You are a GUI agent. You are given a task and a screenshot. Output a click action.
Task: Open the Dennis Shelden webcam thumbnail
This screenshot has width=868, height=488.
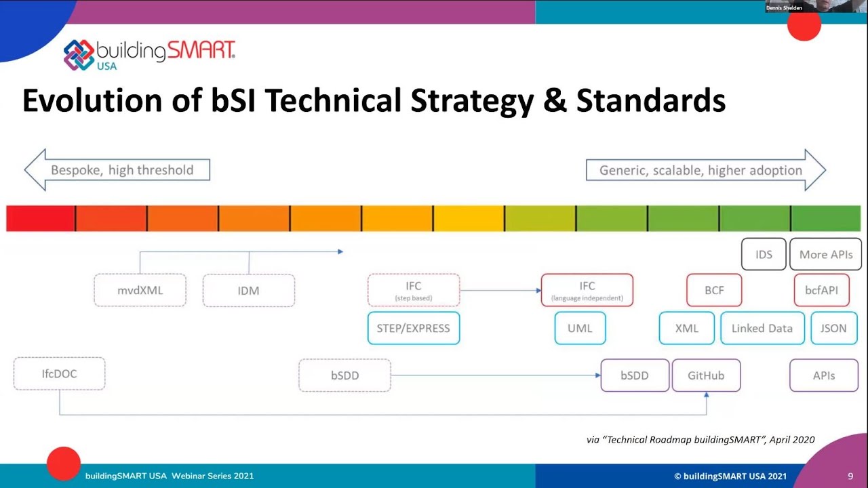tap(816, 6)
